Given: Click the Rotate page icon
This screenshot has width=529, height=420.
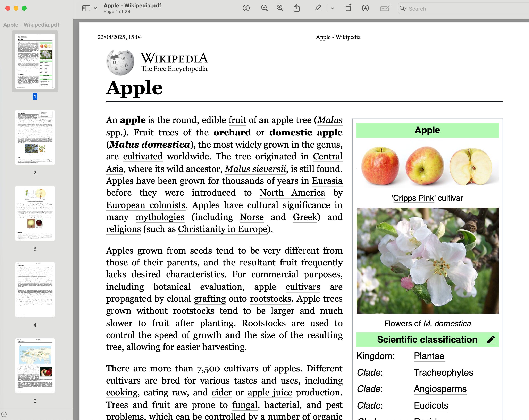Looking at the screenshot, I should coord(349,8).
